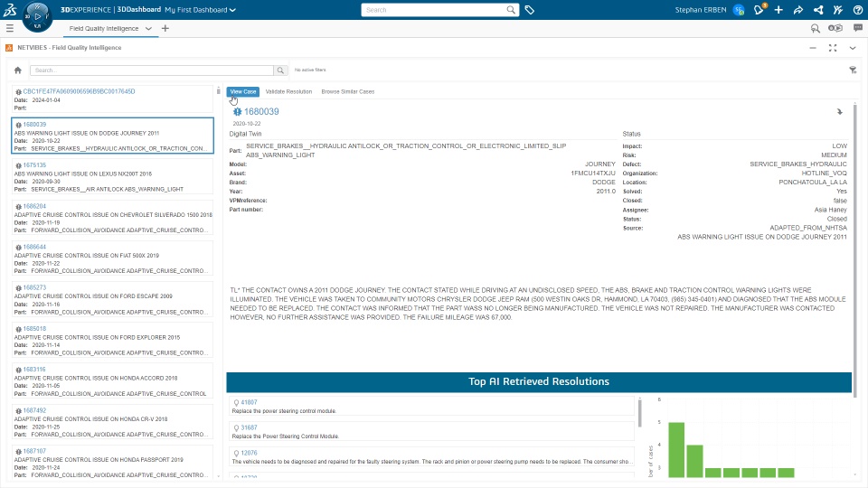Open the 3DEXPERIENCE compass
Image resolution: width=868 pixels, height=488 pixels.
37,16
